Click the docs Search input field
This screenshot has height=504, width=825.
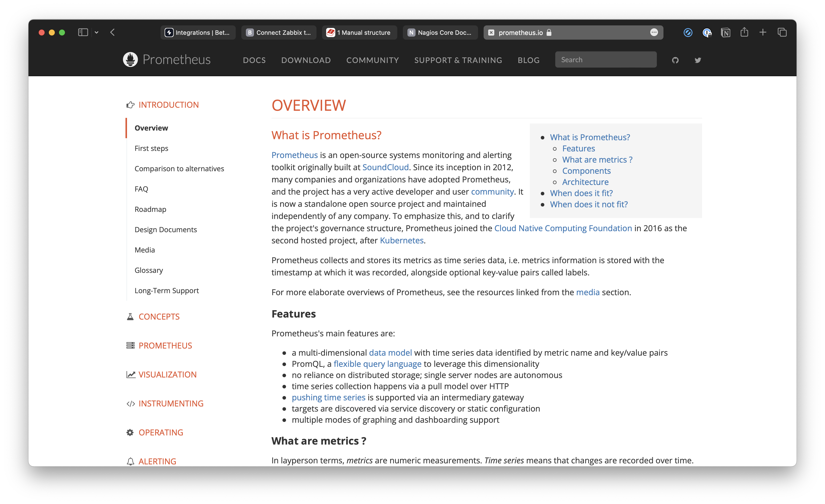[605, 60]
